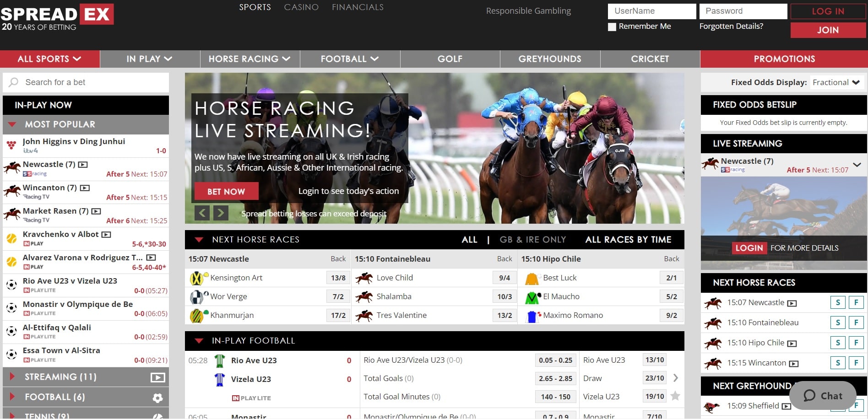Open the Cricket menu item
This screenshot has width=868, height=419.
click(x=650, y=59)
